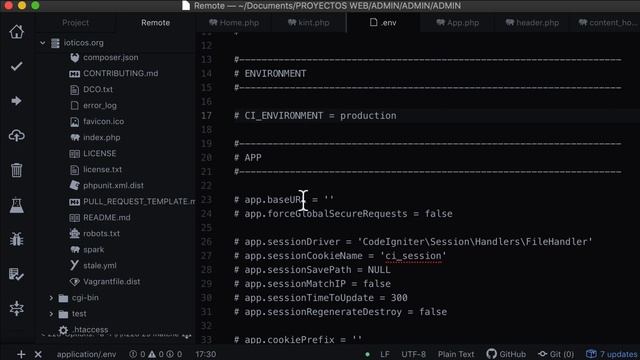640x360 pixels.
Task: Click the robots.txt file icon
Action: click(74, 233)
